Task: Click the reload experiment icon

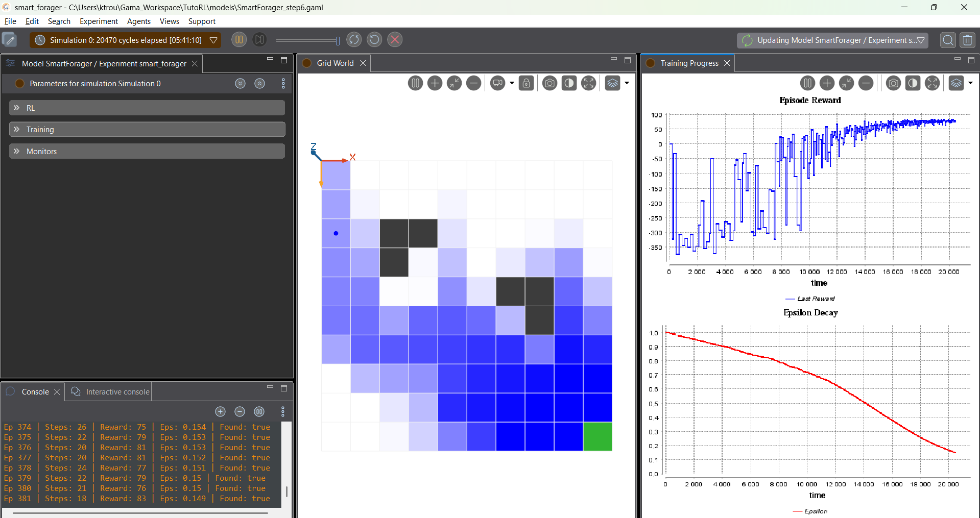Action: (374, 40)
